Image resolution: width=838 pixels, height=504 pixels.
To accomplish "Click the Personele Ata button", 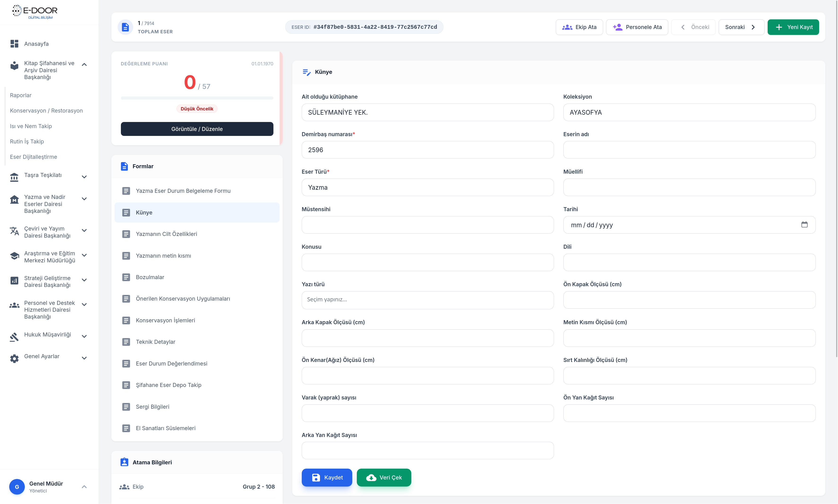I will [637, 27].
